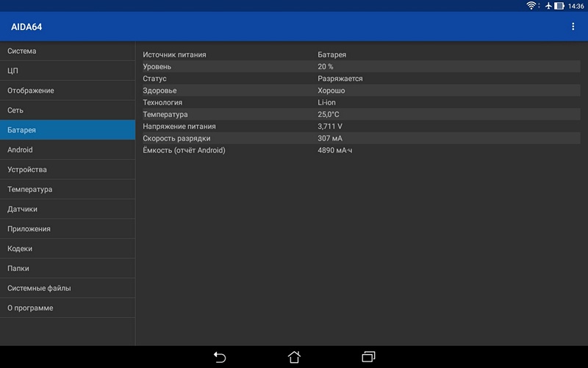Tap the Wi-Fi status icon
588x368 pixels.
pos(531,6)
